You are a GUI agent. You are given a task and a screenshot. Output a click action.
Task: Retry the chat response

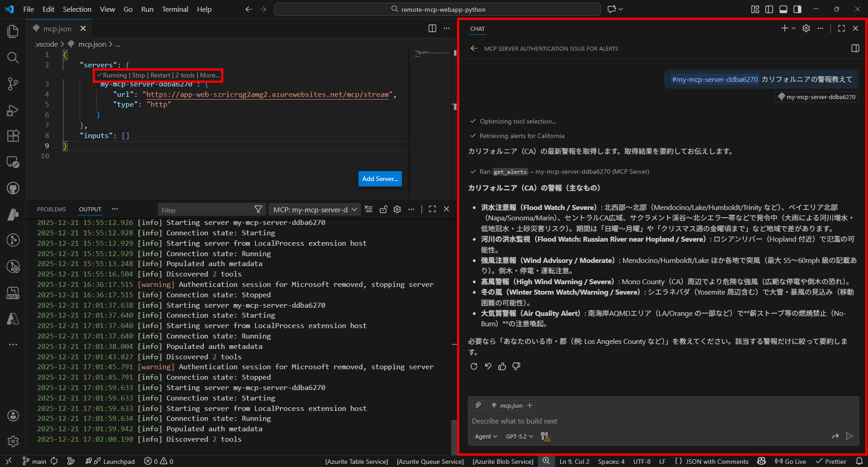[x=474, y=367]
